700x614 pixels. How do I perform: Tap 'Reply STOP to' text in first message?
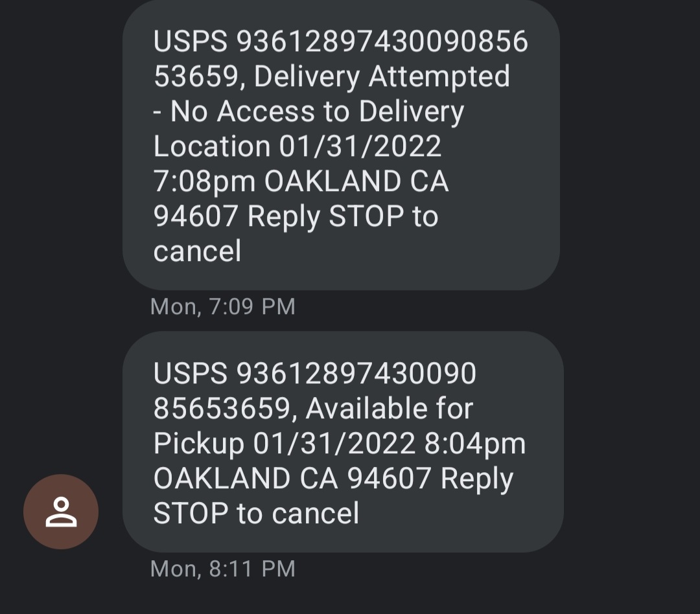[x=342, y=216]
